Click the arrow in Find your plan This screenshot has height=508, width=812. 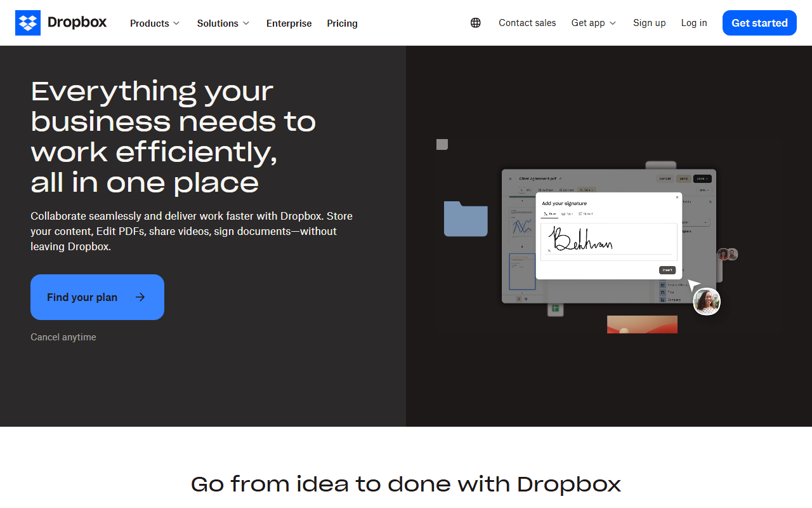click(140, 297)
